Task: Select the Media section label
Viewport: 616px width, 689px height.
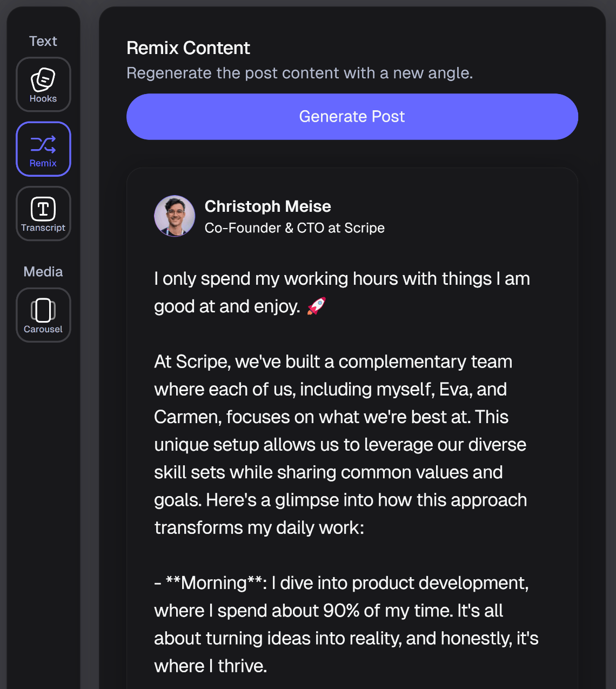Action: point(43,271)
